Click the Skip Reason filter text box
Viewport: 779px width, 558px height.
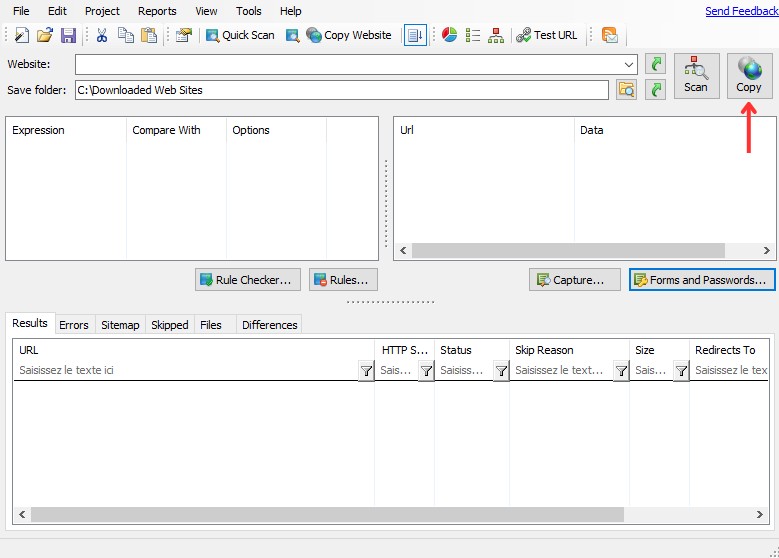562,371
